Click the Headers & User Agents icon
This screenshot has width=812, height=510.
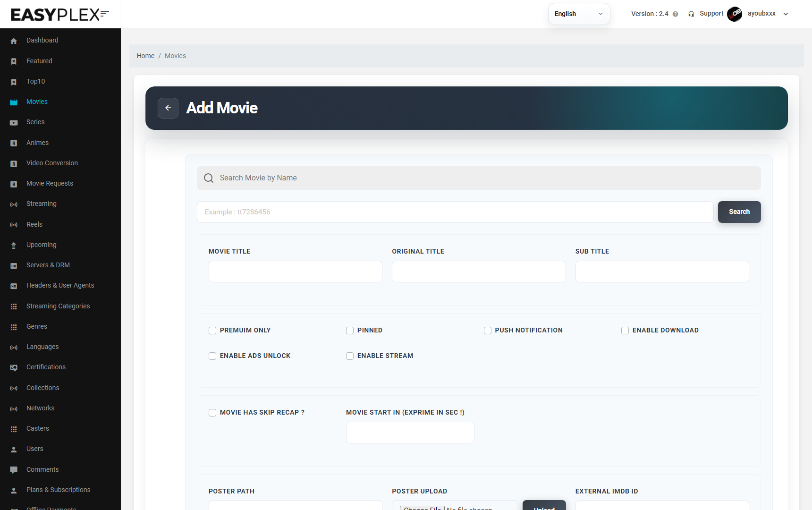(x=14, y=286)
